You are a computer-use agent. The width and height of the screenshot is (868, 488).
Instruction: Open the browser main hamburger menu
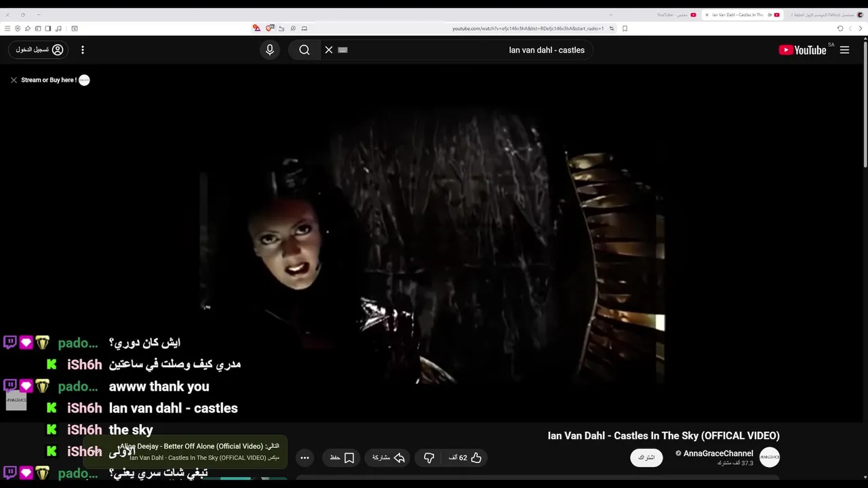click(x=7, y=28)
